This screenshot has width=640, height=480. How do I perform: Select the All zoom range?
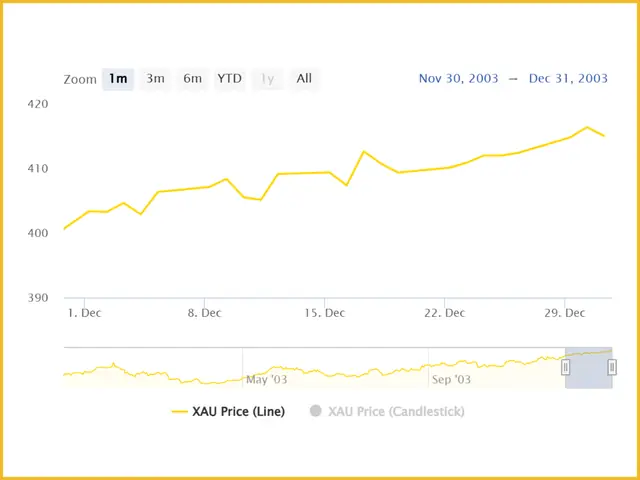pyautogui.click(x=304, y=79)
